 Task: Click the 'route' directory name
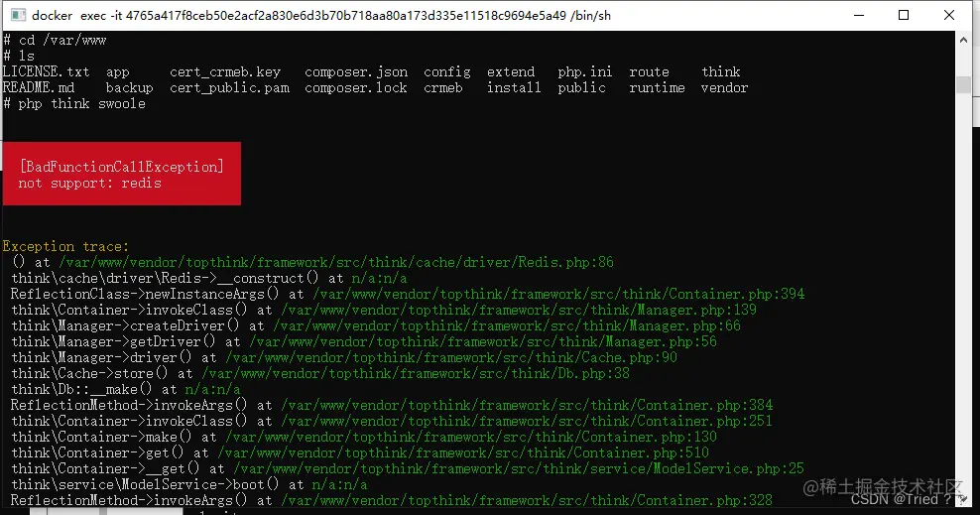(x=649, y=71)
